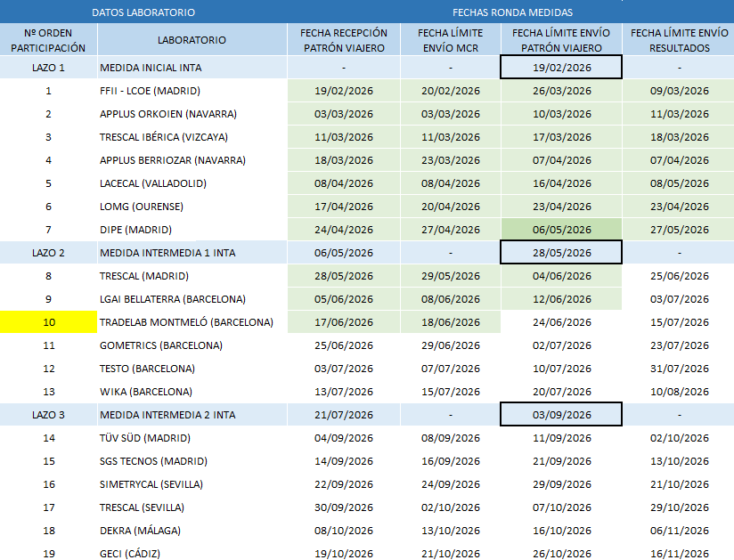734x560 pixels.
Task: Select the FECHAS RONDA MEDIDAS header
Action: click(512, 12)
